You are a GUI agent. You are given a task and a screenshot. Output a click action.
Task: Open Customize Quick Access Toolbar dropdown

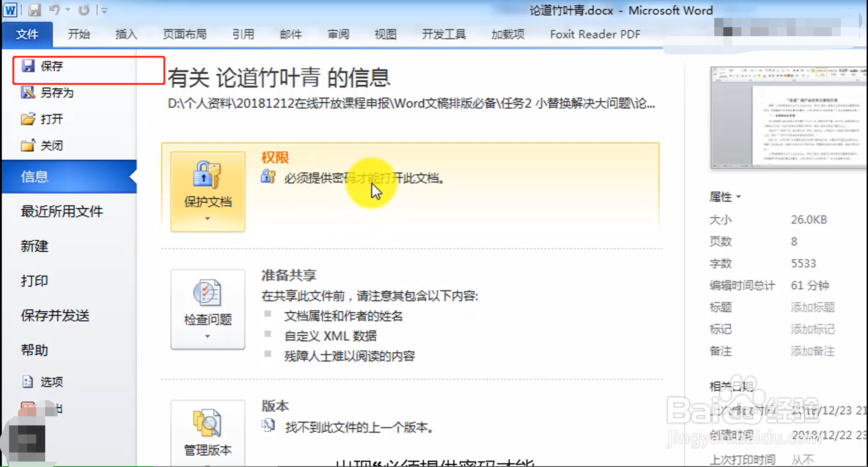click(104, 10)
